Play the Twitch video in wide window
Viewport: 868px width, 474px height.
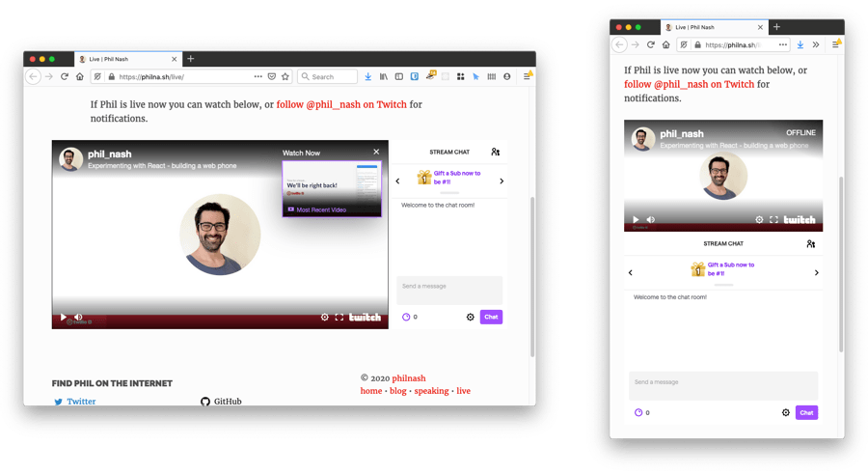[x=63, y=317]
